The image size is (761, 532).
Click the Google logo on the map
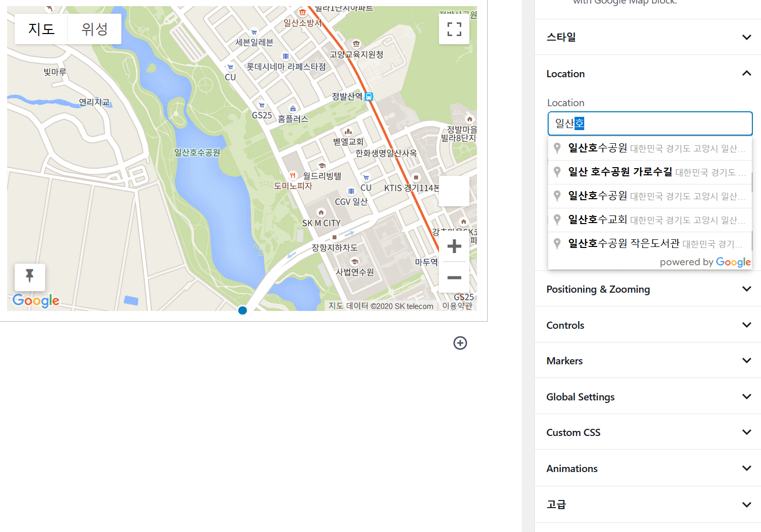pyautogui.click(x=36, y=301)
